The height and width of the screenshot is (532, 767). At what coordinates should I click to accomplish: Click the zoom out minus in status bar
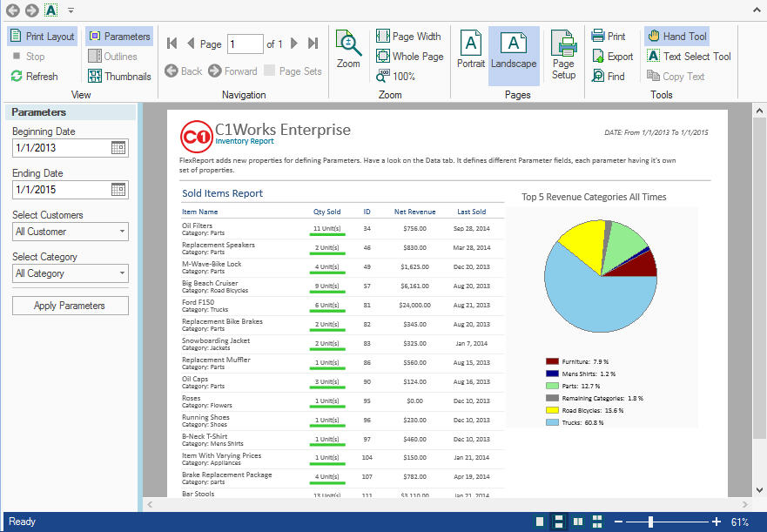point(618,522)
